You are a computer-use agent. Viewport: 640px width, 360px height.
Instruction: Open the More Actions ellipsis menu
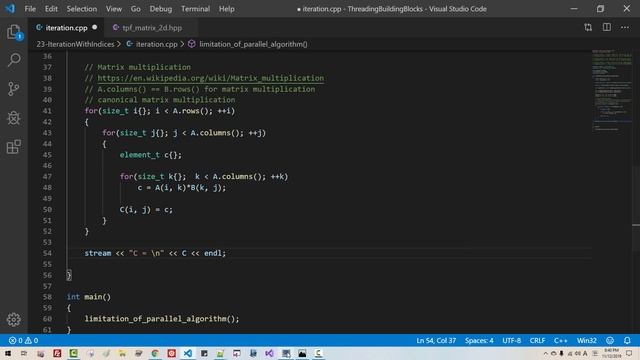point(624,27)
